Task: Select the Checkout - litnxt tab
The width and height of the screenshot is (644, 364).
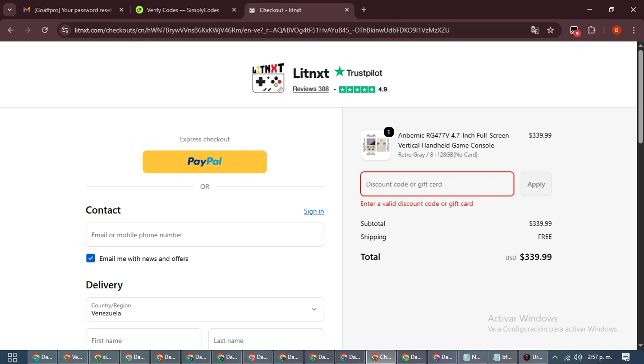Action: pyautogui.click(x=299, y=10)
